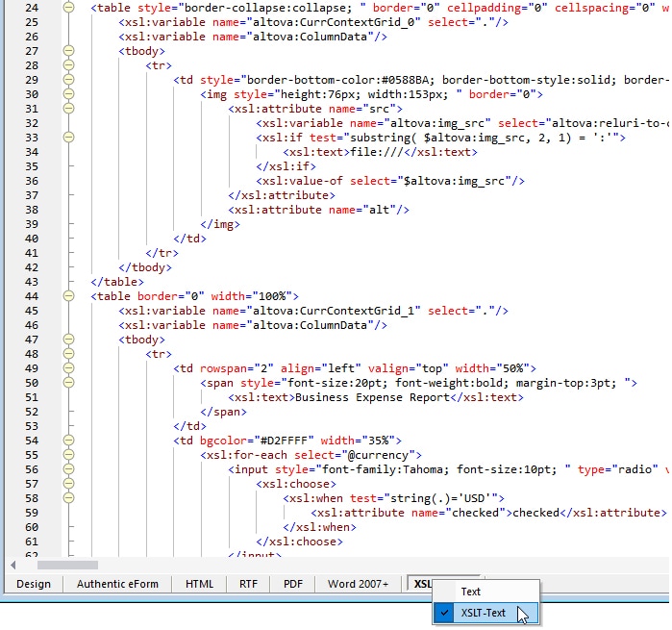This screenshot has width=672, height=630.
Task: Click the XSLT tab dropdown
Action: coord(421,584)
